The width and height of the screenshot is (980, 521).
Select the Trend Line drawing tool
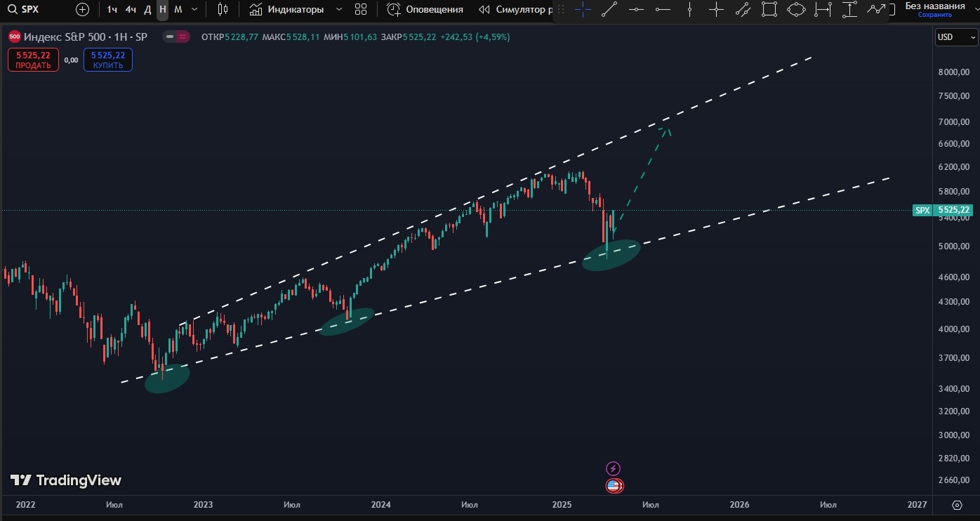pos(609,9)
